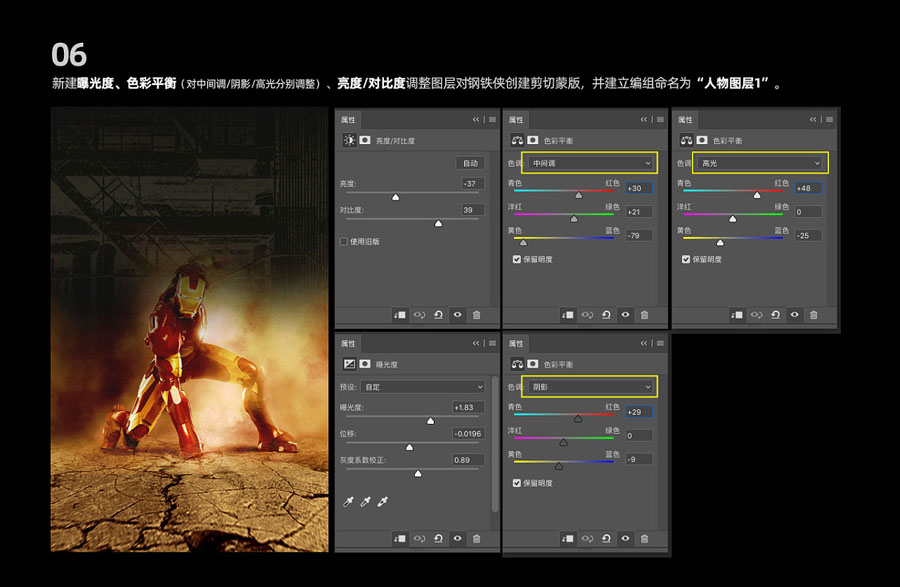The width and height of the screenshot is (900, 587).
Task: Click the white point eyedropper in Exposure panel
Action: pos(382,500)
